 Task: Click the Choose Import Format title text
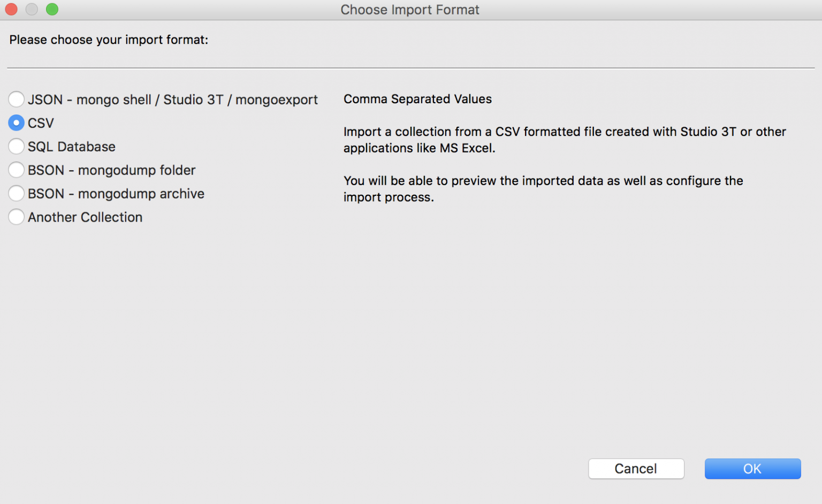pos(410,10)
